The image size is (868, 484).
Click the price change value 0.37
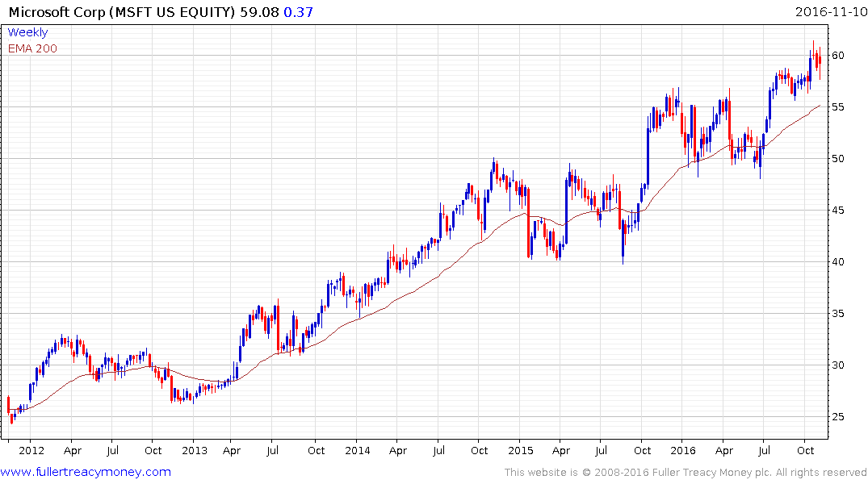tap(299, 11)
